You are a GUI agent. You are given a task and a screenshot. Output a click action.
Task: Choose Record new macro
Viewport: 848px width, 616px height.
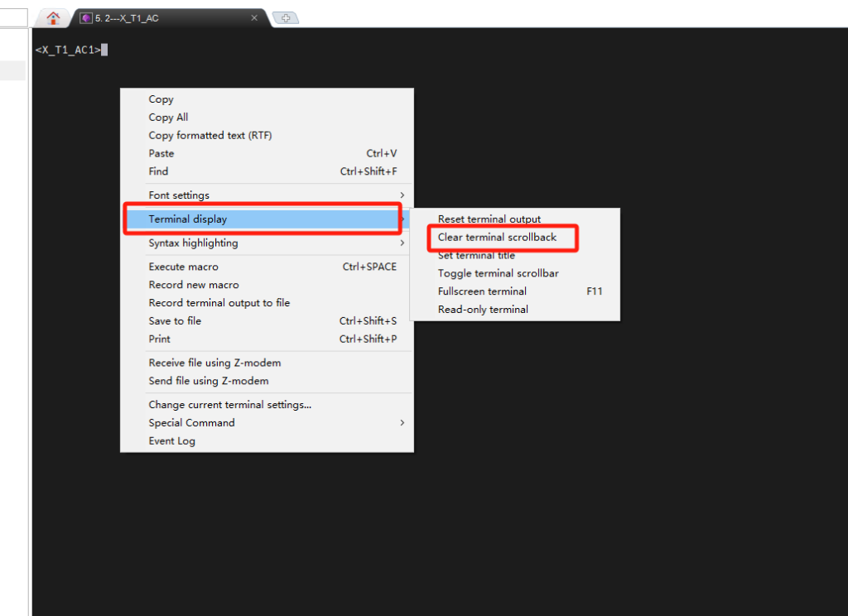click(x=193, y=285)
